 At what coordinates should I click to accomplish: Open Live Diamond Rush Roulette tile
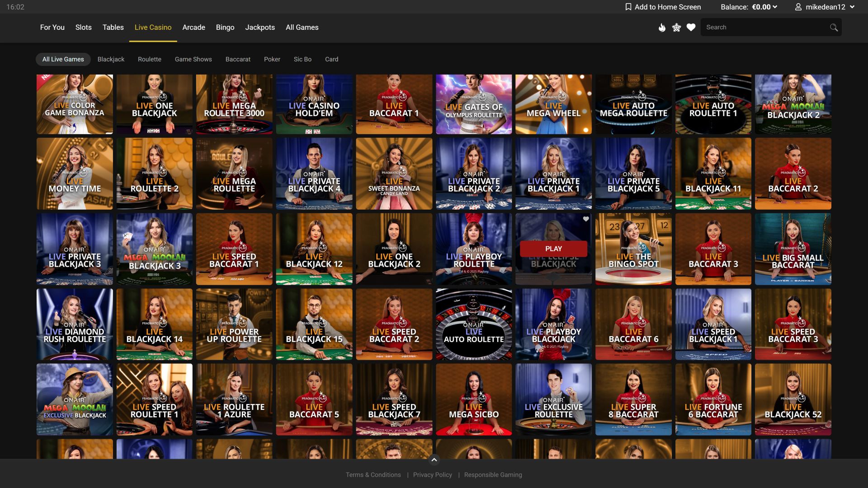(x=75, y=324)
